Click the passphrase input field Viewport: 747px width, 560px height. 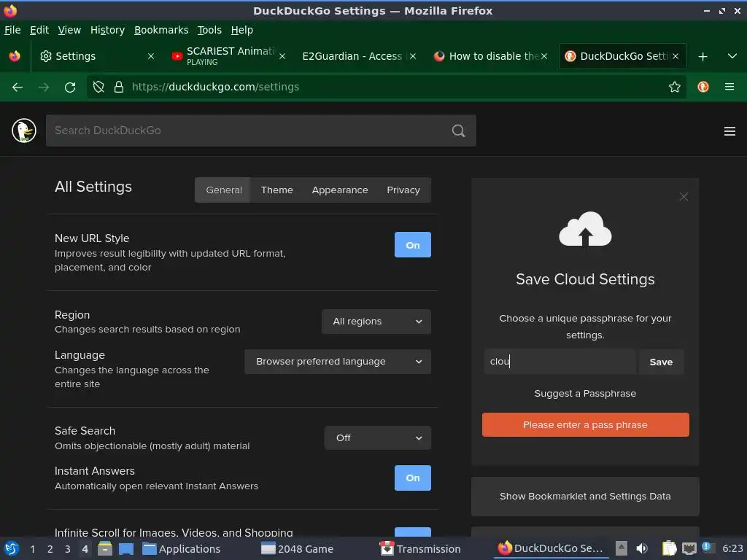pos(560,362)
